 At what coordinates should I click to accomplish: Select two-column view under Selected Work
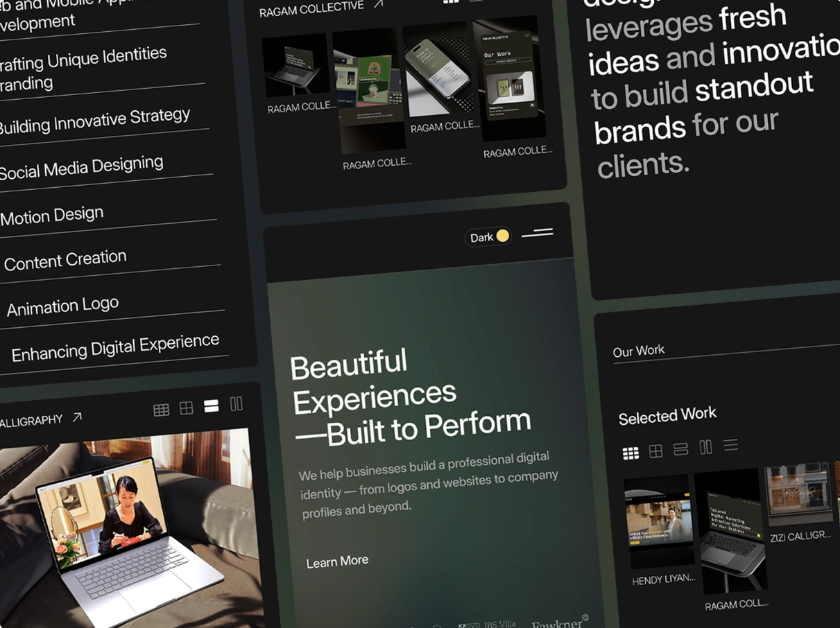point(705,447)
